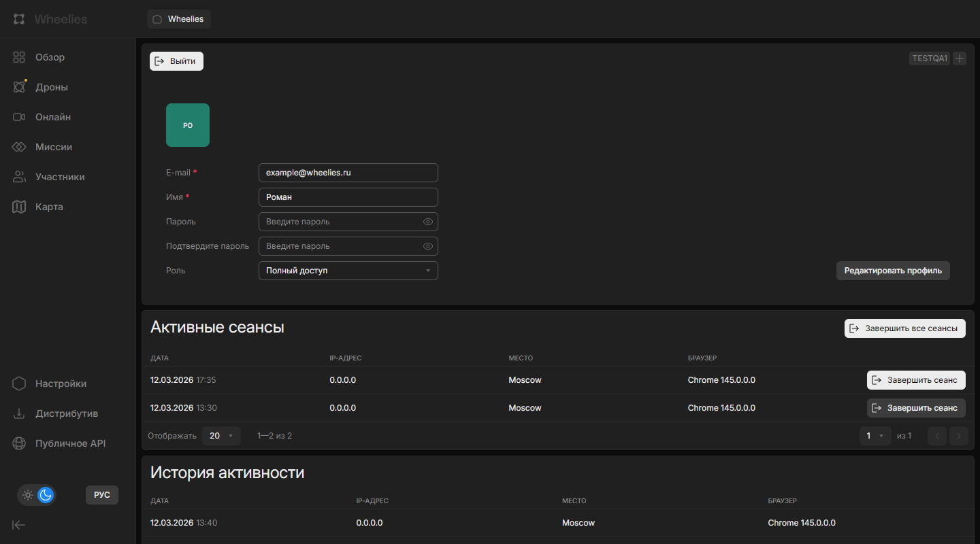Open the Публичное API globe icon
This screenshot has height=544, width=980.
[19, 443]
